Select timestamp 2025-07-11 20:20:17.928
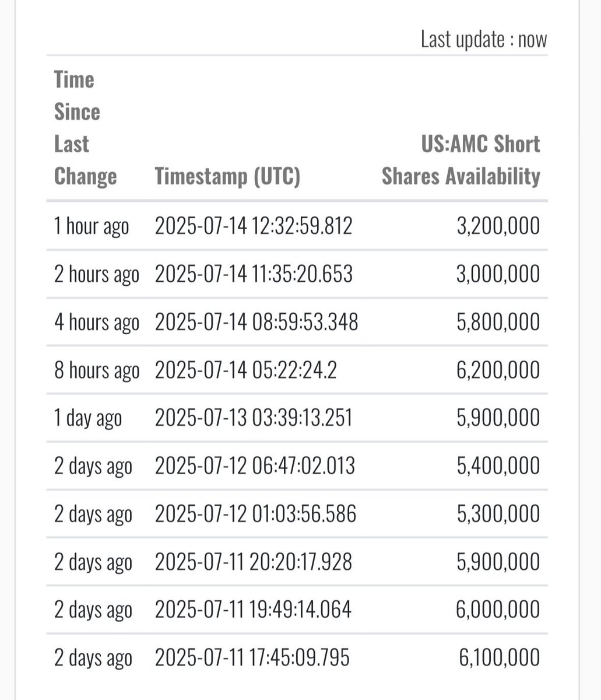601x700 pixels. pos(254,562)
